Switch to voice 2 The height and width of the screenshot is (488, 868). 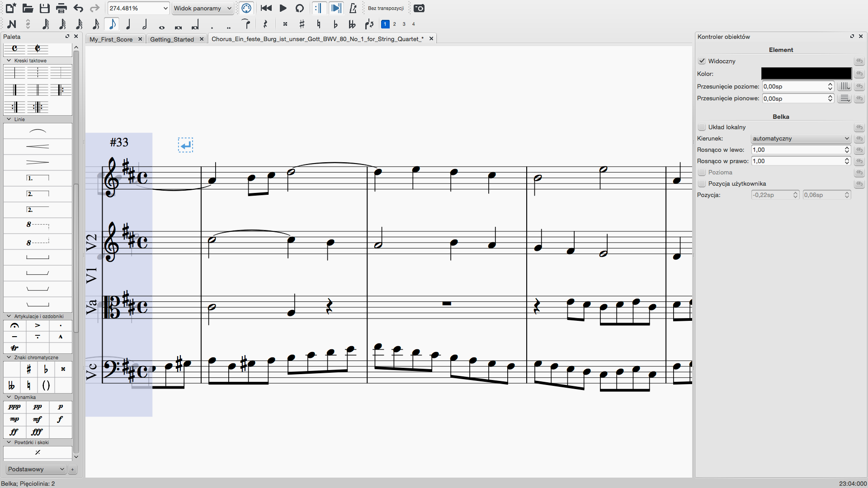395,24
